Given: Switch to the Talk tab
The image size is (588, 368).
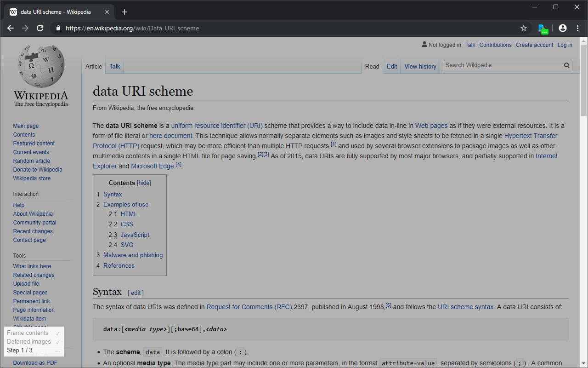Looking at the screenshot, I should tap(114, 66).
